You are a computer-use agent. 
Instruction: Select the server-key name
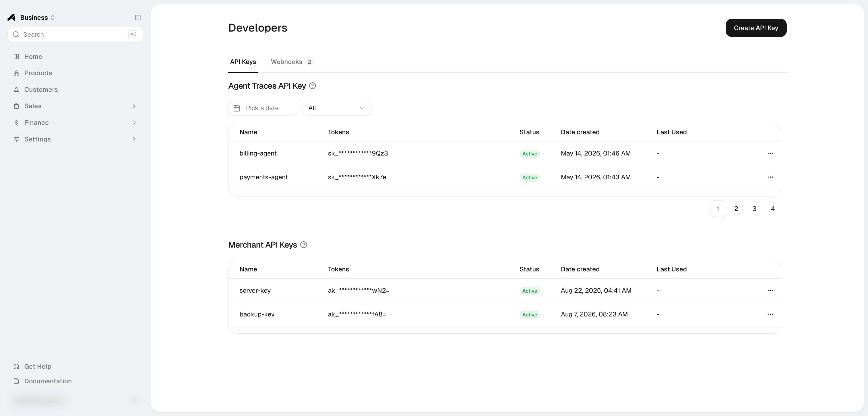[255, 290]
